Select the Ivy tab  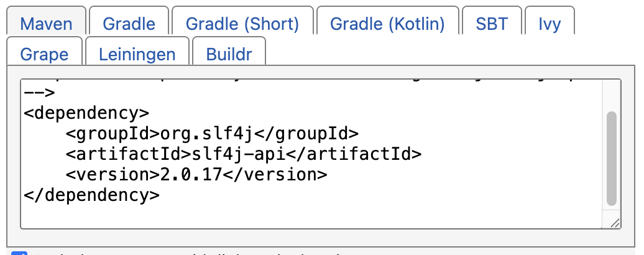[550, 21]
